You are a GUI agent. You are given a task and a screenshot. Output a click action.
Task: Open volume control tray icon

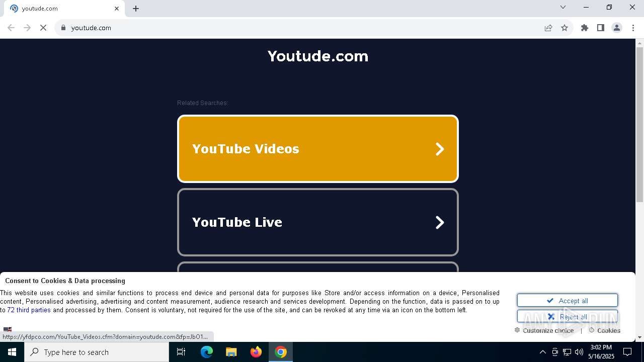(x=579, y=352)
